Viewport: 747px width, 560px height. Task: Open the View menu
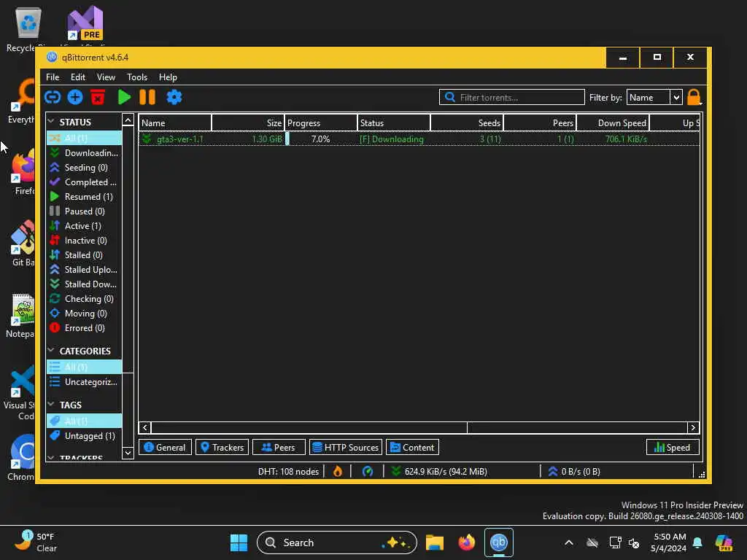106,77
